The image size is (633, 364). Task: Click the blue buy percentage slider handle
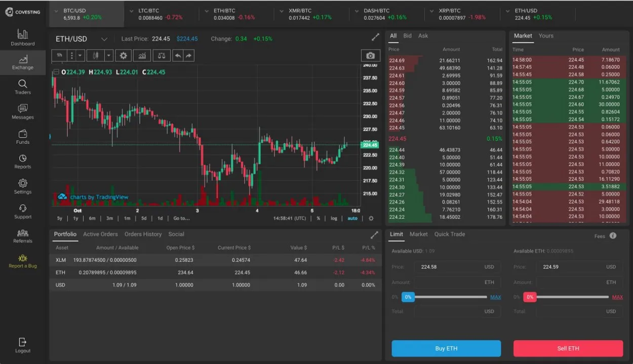(x=408, y=297)
